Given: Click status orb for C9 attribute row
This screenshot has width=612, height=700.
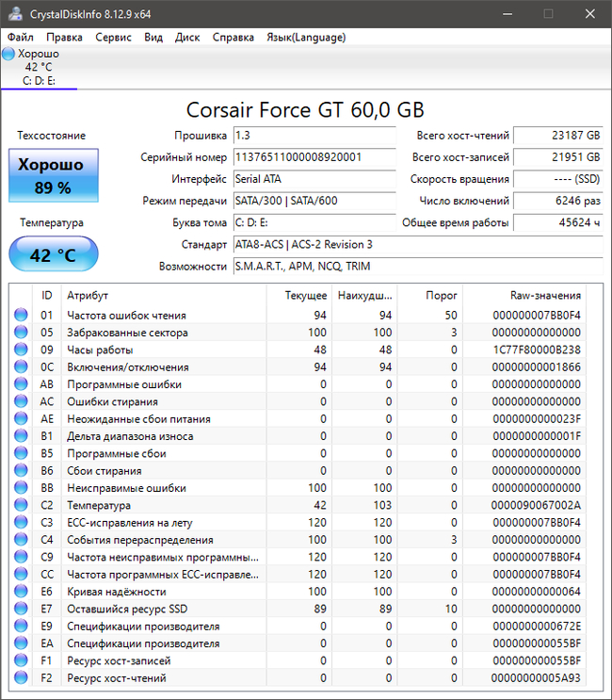Looking at the screenshot, I should point(21,556).
